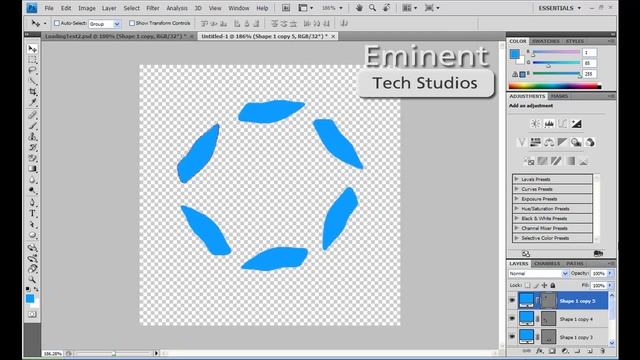Toggle lock position icon
The height and width of the screenshot is (360, 640).
(544, 285)
